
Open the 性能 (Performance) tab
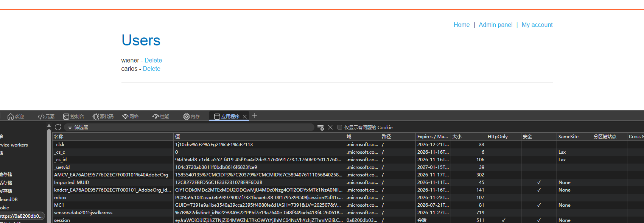pos(161,117)
